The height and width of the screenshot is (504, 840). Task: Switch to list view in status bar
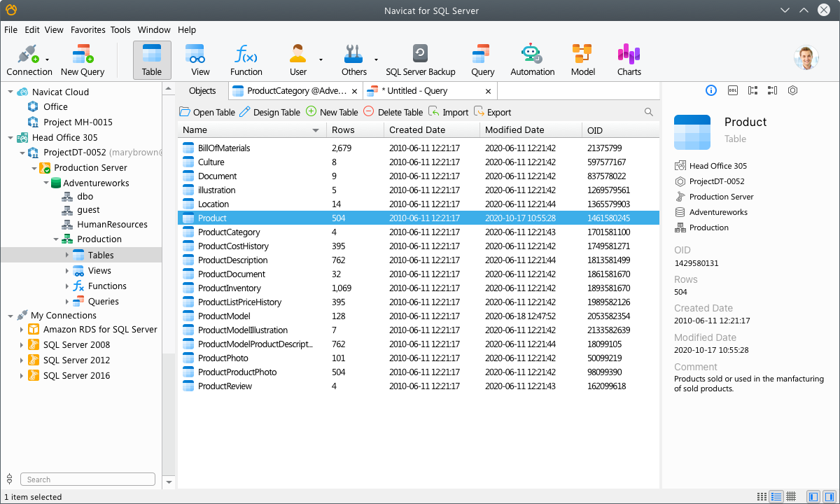[776, 497]
